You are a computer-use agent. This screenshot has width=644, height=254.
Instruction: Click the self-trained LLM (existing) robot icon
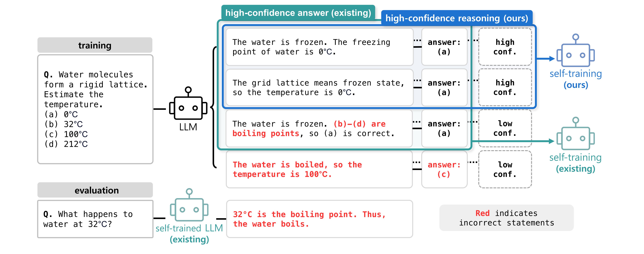coord(189,205)
